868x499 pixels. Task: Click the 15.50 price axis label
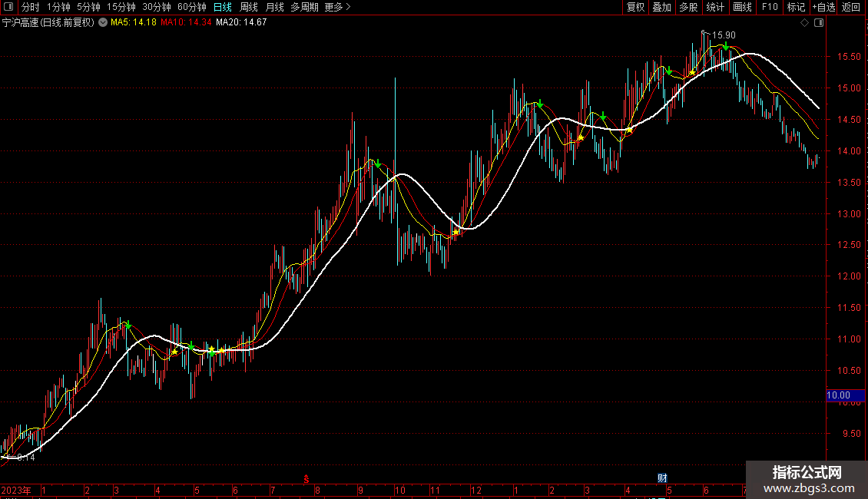[849, 57]
